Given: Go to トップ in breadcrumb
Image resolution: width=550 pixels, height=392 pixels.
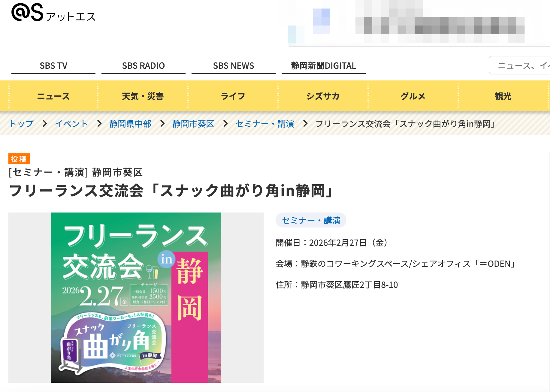Looking at the screenshot, I should pyautogui.click(x=21, y=124).
